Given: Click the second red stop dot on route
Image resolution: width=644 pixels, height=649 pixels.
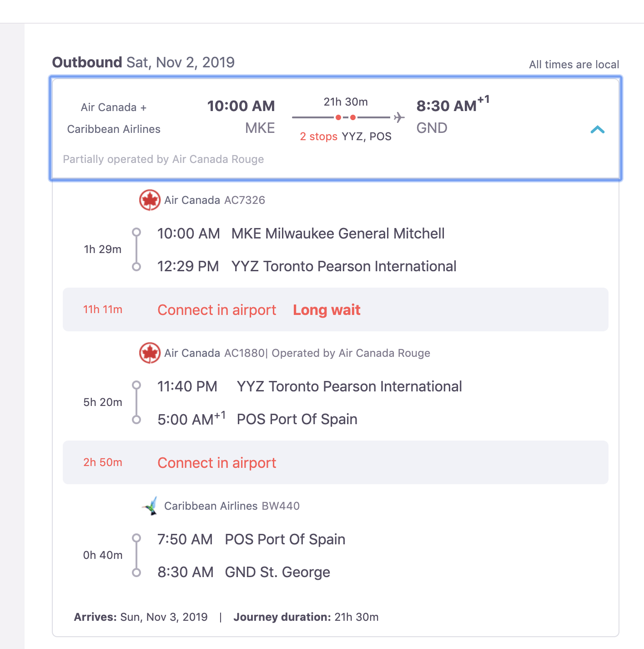Looking at the screenshot, I should click(352, 117).
